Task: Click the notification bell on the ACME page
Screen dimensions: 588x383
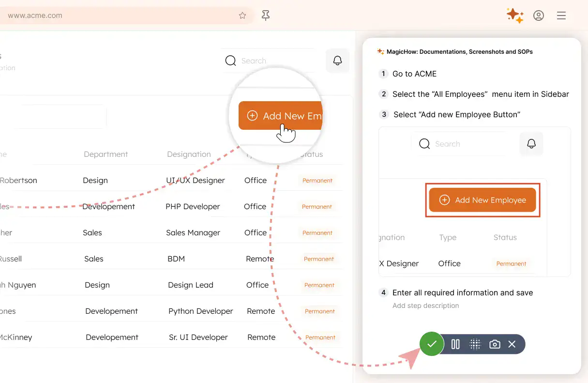Action: pos(338,61)
